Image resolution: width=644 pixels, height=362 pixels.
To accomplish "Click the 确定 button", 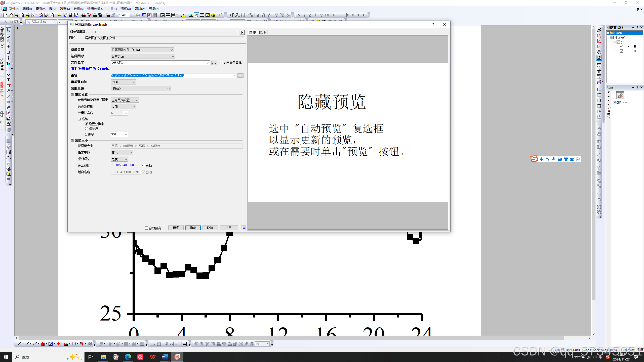I will coord(193,228).
